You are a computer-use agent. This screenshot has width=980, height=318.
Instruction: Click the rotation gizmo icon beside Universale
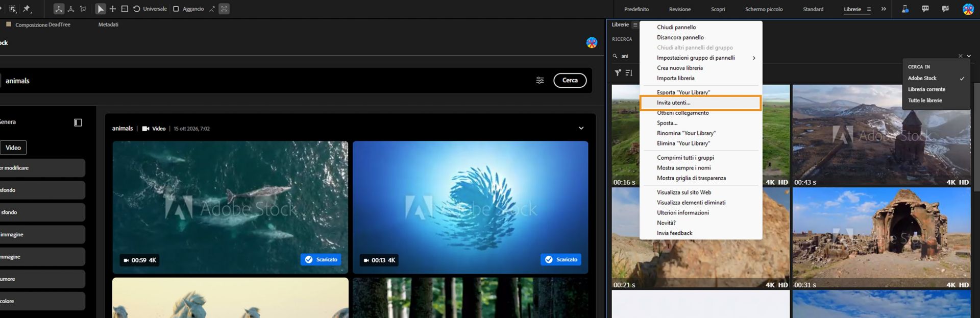pos(137,9)
